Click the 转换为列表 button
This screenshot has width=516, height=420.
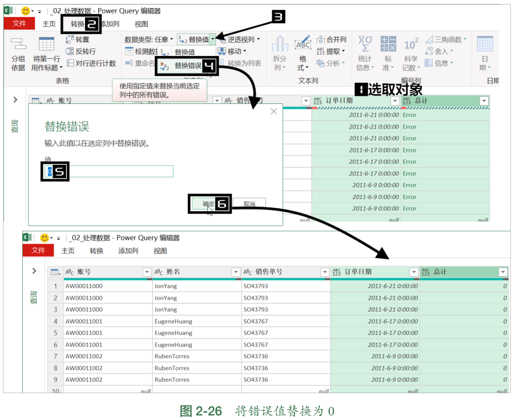(240, 63)
